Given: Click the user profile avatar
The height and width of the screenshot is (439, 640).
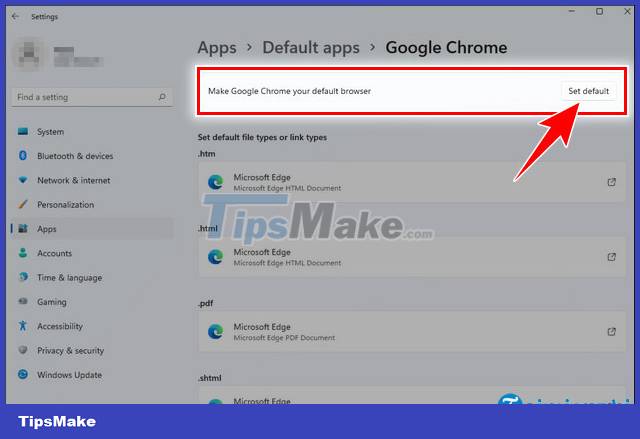Looking at the screenshot, I should point(28,55).
